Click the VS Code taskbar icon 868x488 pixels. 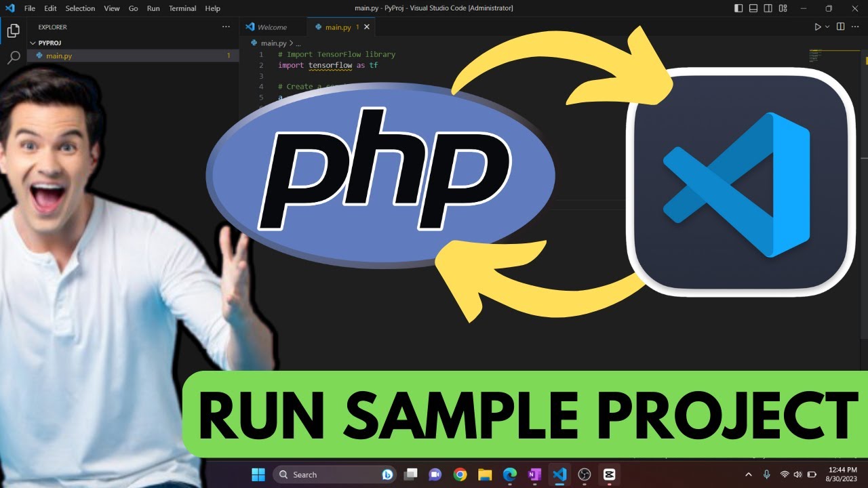[x=559, y=474]
